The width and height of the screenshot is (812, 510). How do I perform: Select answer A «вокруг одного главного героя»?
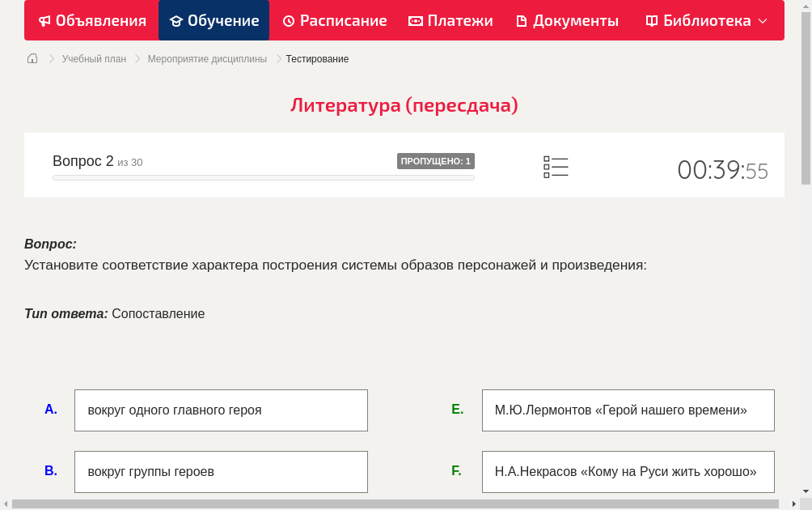221,410
